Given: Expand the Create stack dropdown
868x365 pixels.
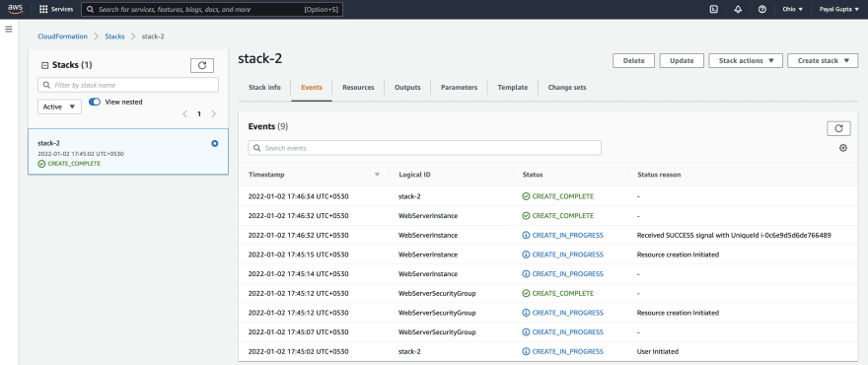Looking at the screenshot, I should point(824,61).
